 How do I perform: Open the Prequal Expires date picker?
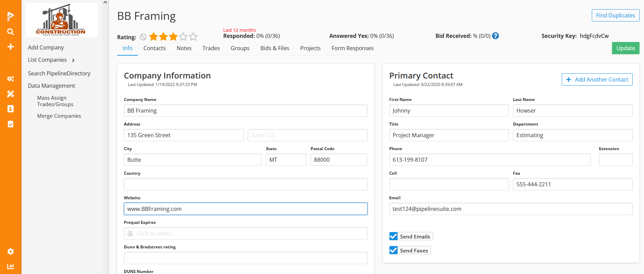[x=245, y=233]
